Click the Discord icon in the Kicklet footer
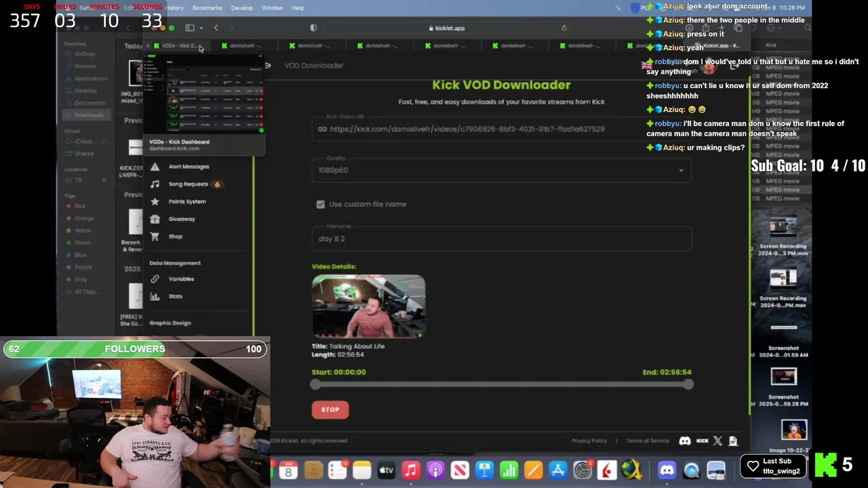Viewport: 868px width, 488px height. click(685, 441)
